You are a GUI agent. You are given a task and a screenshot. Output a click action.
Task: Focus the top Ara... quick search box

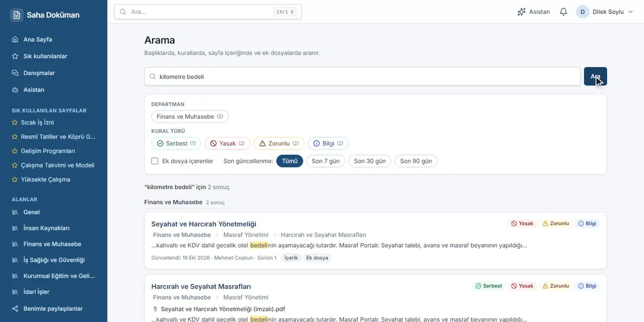pos(208,12)
